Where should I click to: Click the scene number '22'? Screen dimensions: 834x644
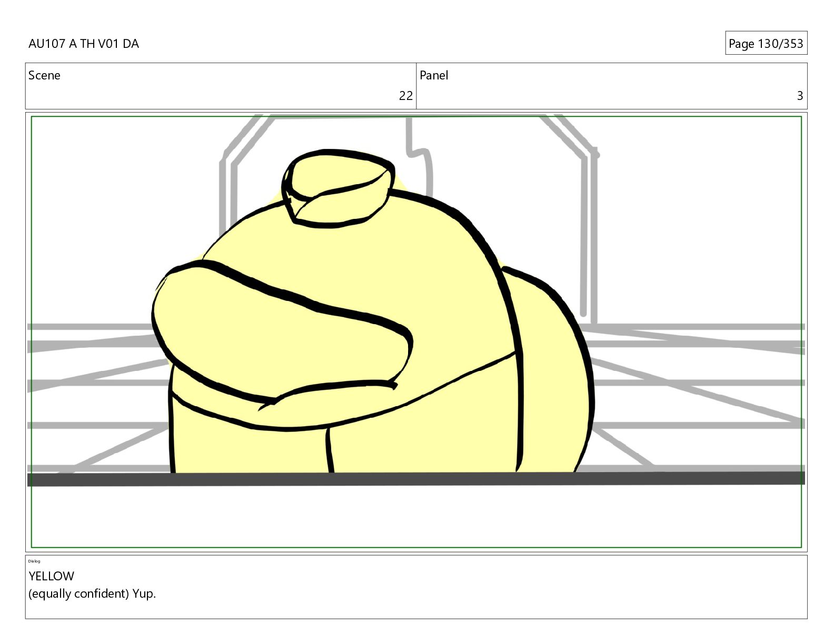click(x=406, y=95)
